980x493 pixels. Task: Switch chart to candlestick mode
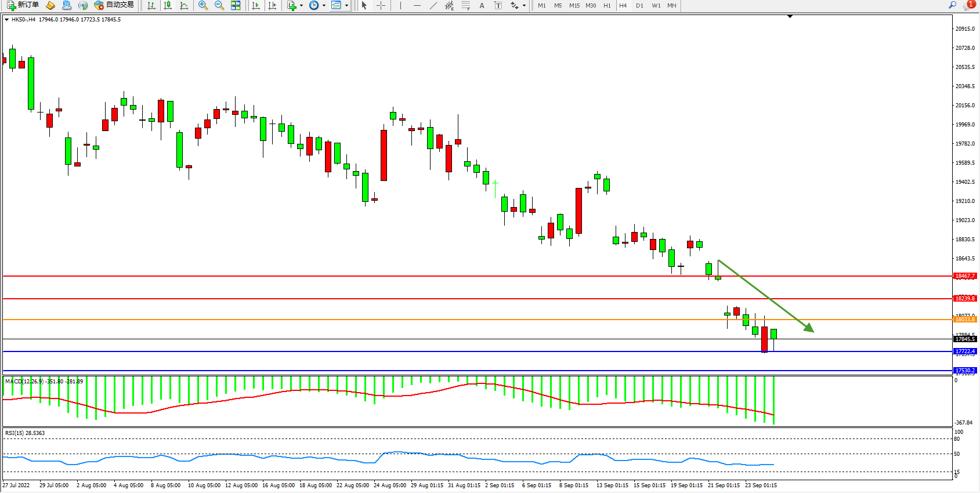168,5
